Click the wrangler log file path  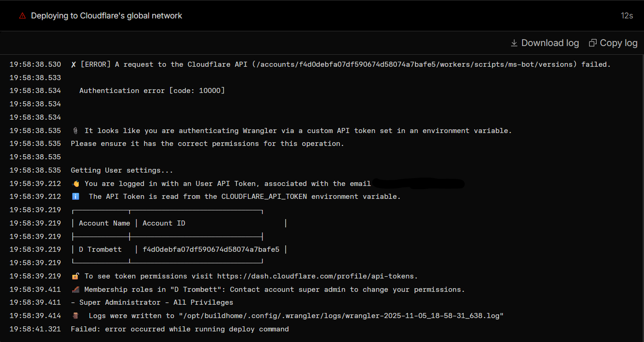(x=341, y=316)
